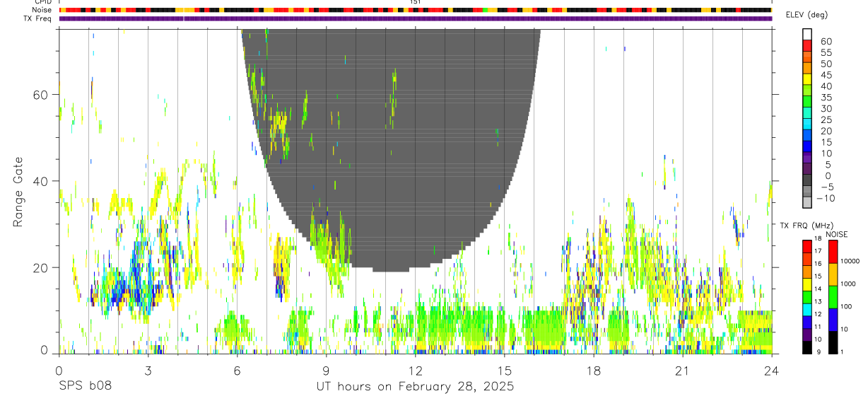
Task: Click the UT hour '18' axis label
Action: [594, 370]
